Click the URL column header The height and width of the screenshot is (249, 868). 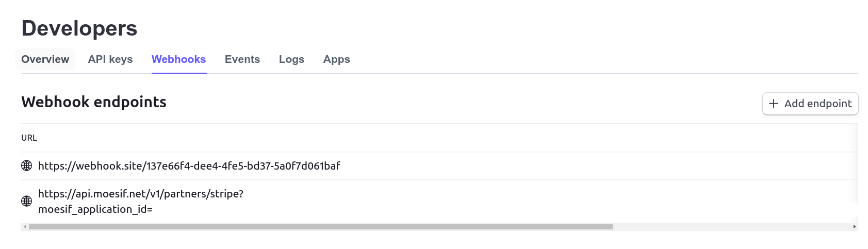[x=29, y=138]
